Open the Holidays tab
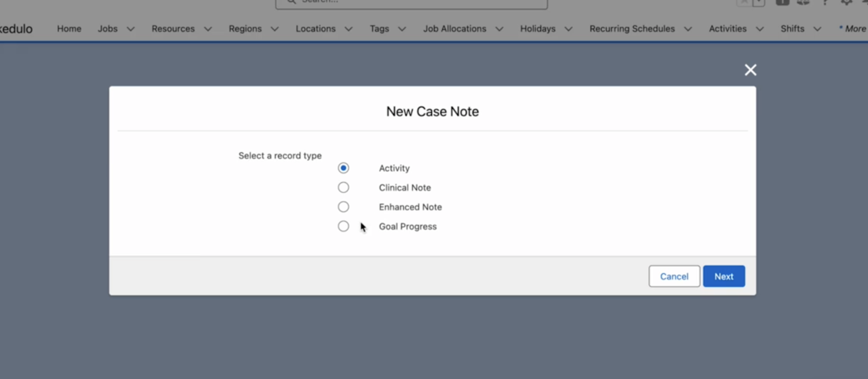868x379 pixels. point(538,29)
